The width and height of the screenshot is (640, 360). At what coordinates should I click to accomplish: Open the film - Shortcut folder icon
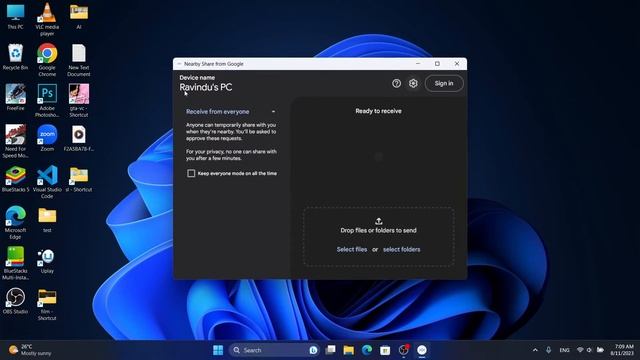(x=47, y=304)
